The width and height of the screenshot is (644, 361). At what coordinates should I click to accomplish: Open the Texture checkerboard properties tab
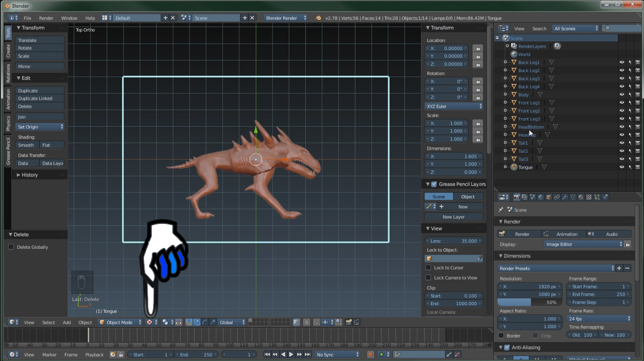[x=589, y=197]
